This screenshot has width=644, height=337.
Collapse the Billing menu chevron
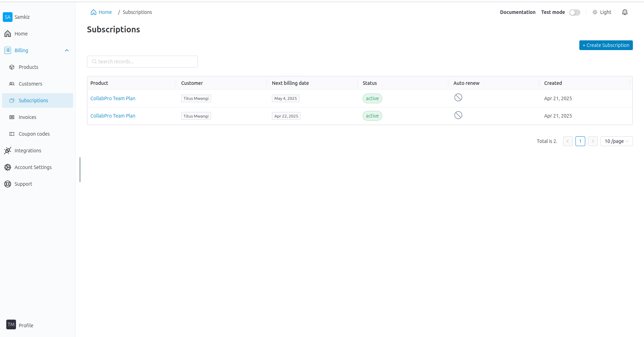tap(67, 50)
